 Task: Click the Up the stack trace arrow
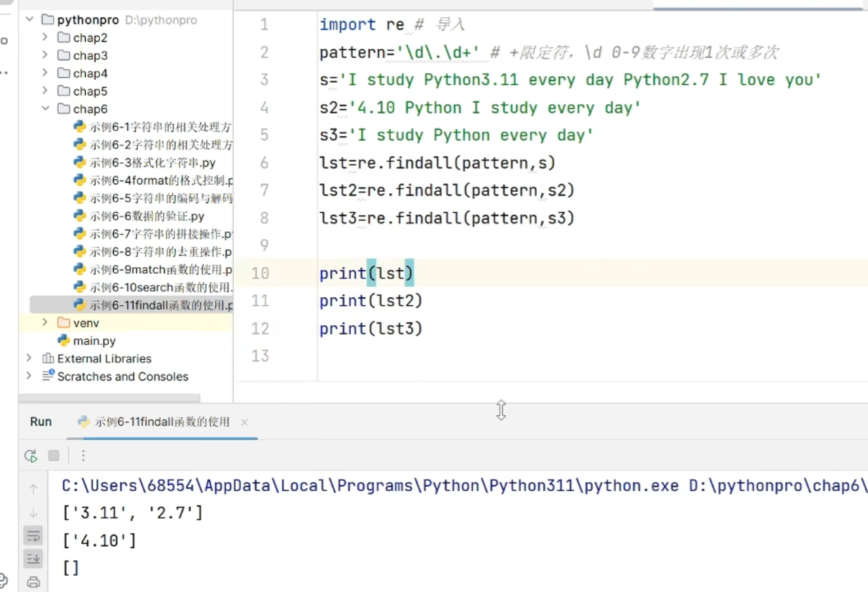[33, 489]
